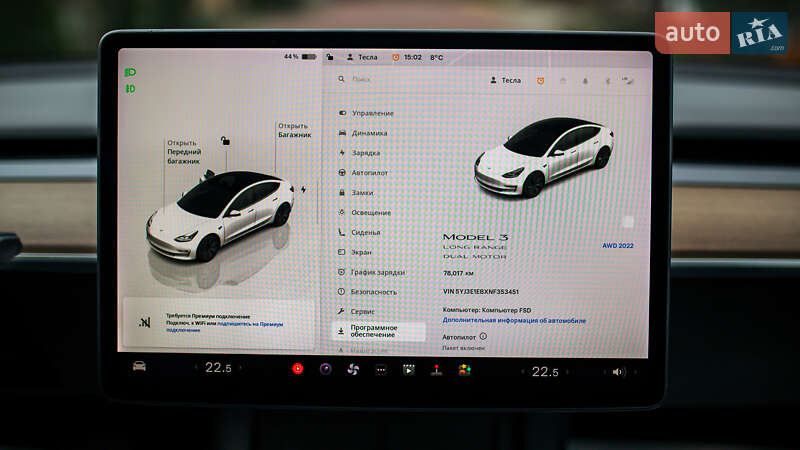Open car controls from bottom bar car icon
Image resolution: width=800 pixels, height=450 pixels.
[x=139, y=366]
